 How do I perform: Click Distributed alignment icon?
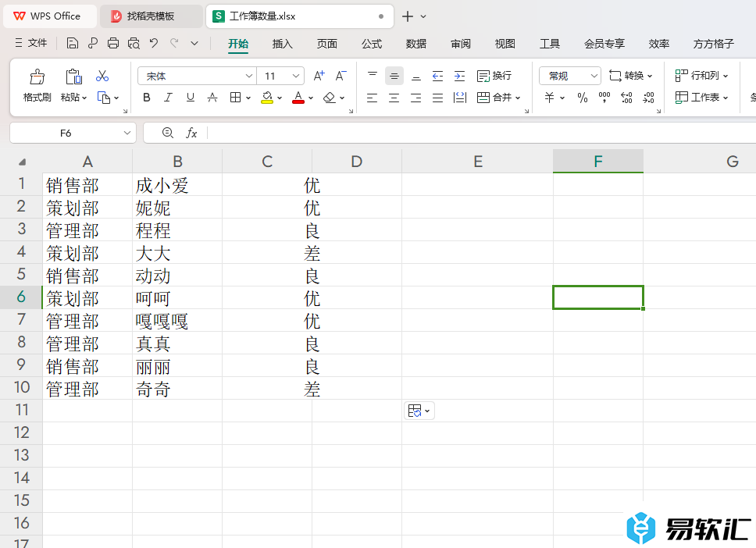(461, 98)
